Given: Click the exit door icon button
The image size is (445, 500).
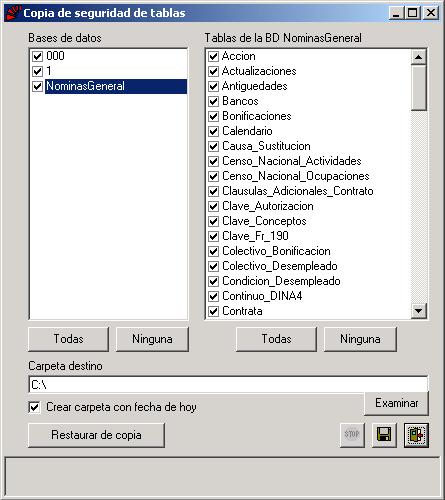Looking at the screenshot, I should tap(416, 435).
